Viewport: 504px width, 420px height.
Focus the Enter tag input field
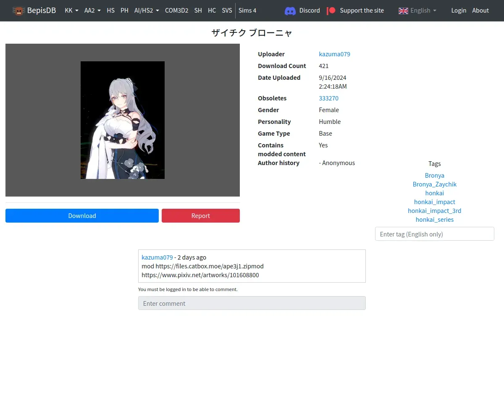point(434,234)
